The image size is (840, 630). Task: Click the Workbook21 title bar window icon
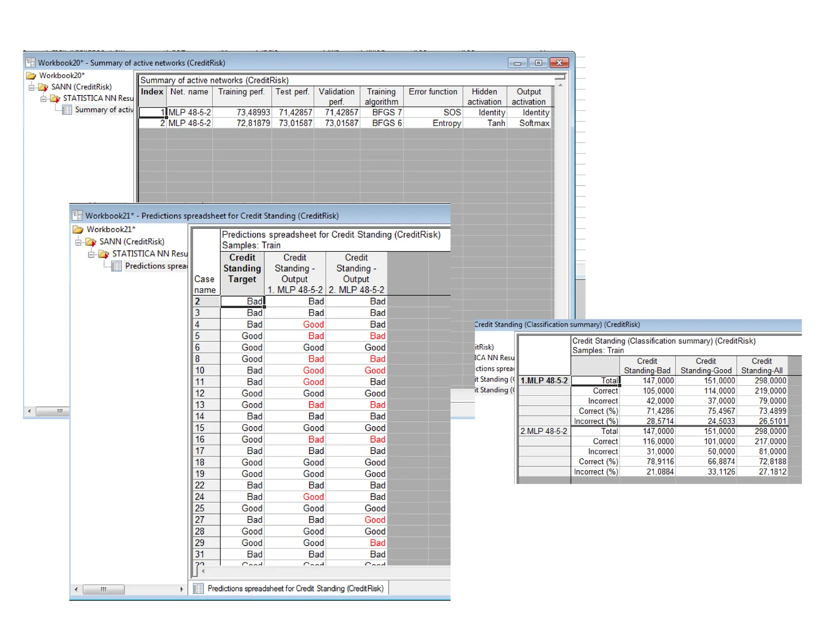(77, 216)
